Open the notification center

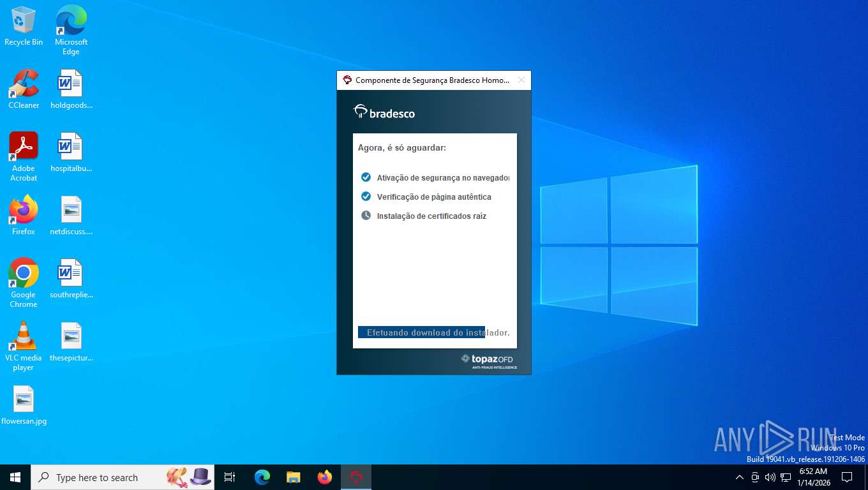click(847, 477)
